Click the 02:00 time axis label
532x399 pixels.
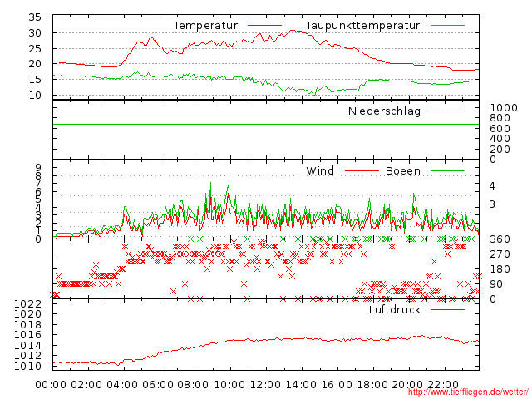pos(86,384)
